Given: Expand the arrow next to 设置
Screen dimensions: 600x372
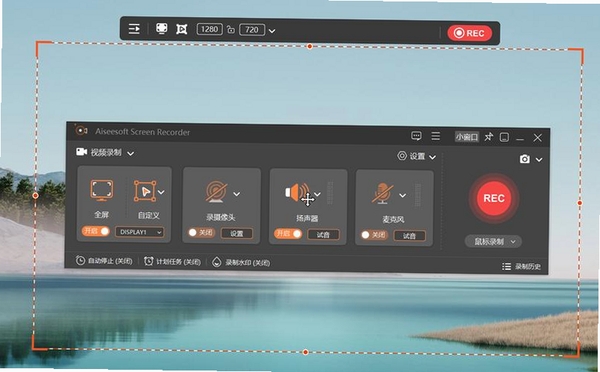Looking at the screenshot, I should (432, 157).
